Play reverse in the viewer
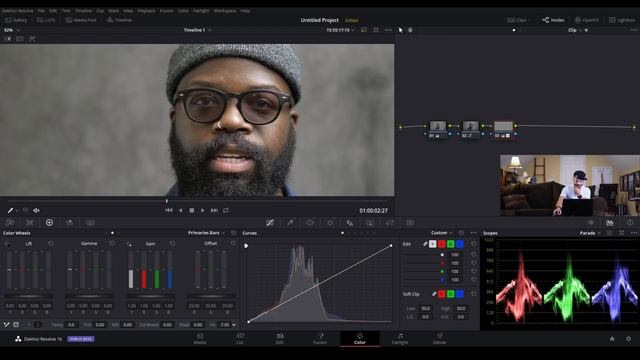Image resolution: width=640 pixels, height=360 pixels. click(x=180, y=211)
